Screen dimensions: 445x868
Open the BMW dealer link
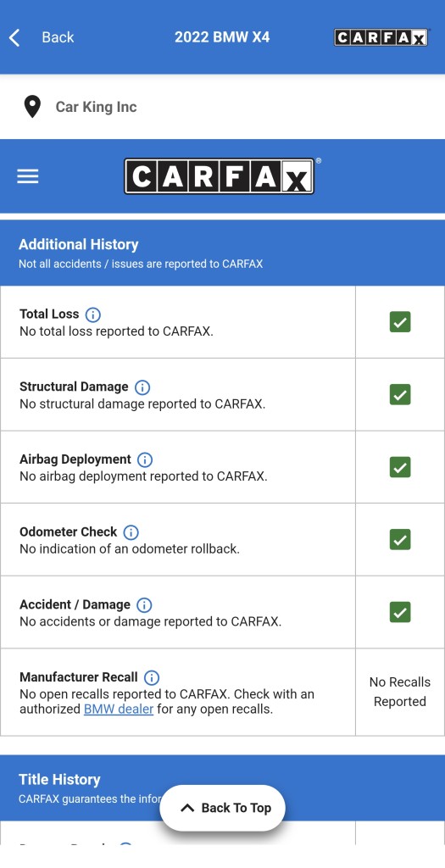(119, 709)
